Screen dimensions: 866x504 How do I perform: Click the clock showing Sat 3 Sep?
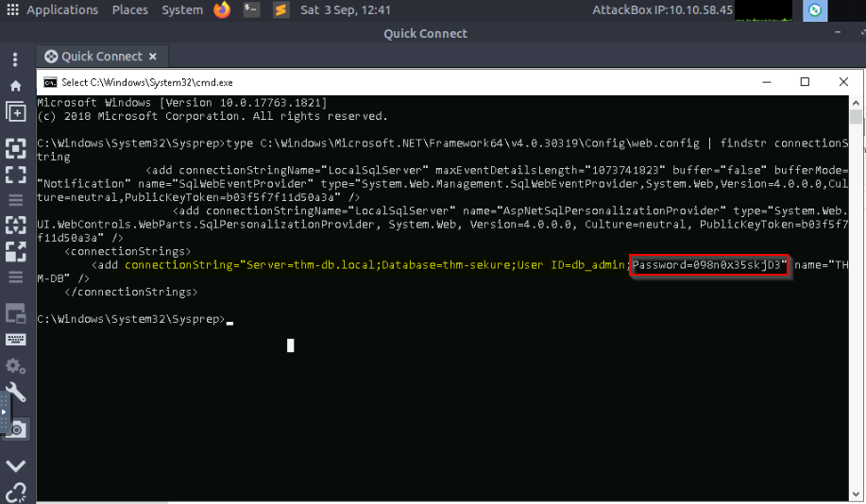click(x=346, y=10)
